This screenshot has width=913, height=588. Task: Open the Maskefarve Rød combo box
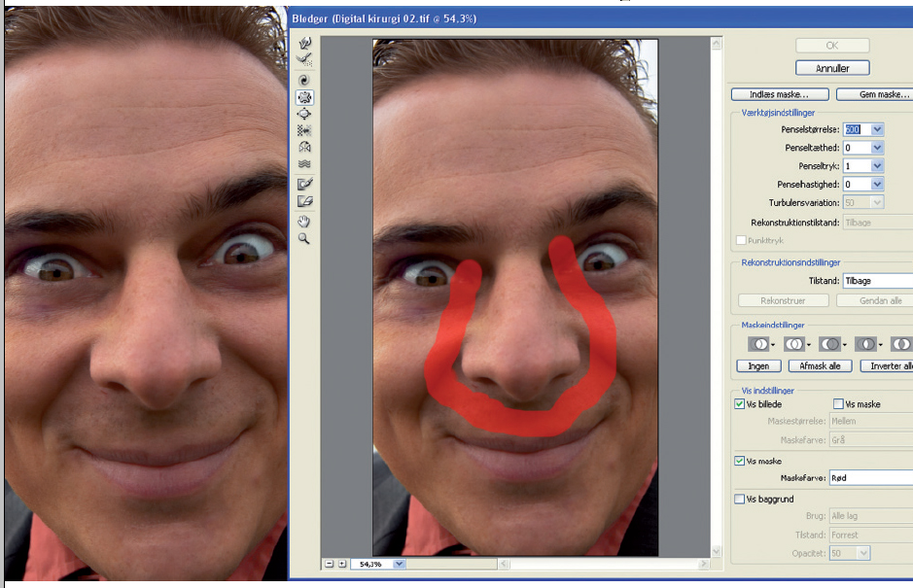coord(871,478)
